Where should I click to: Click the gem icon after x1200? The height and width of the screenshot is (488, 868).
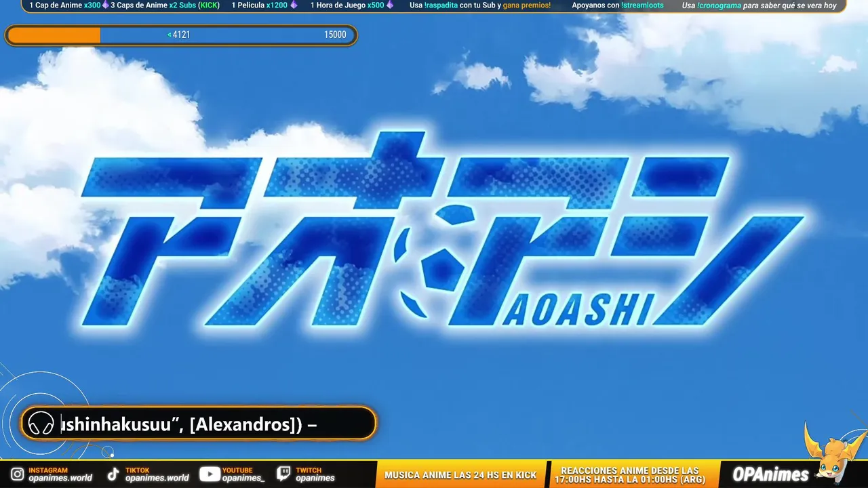click(x=294, y=5)
